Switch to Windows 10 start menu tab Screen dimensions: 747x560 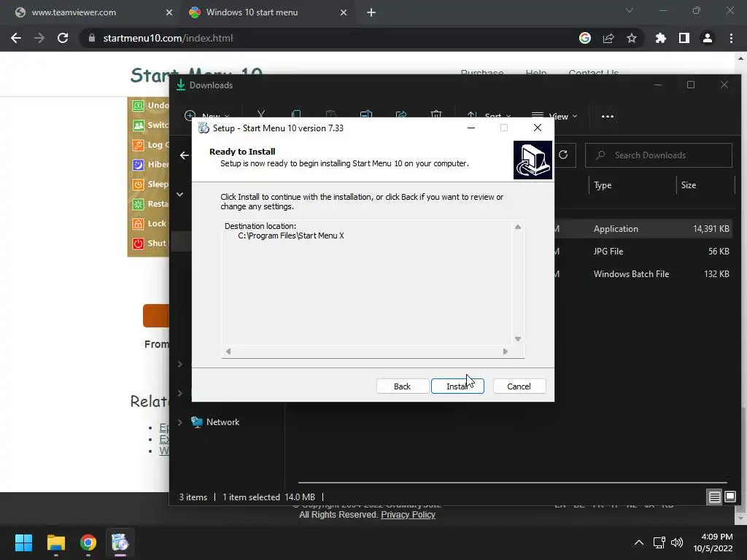pos(268,12)
